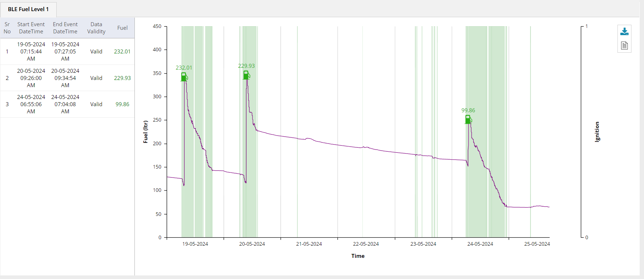Select the Valid status in row 2

click(96, 78)
